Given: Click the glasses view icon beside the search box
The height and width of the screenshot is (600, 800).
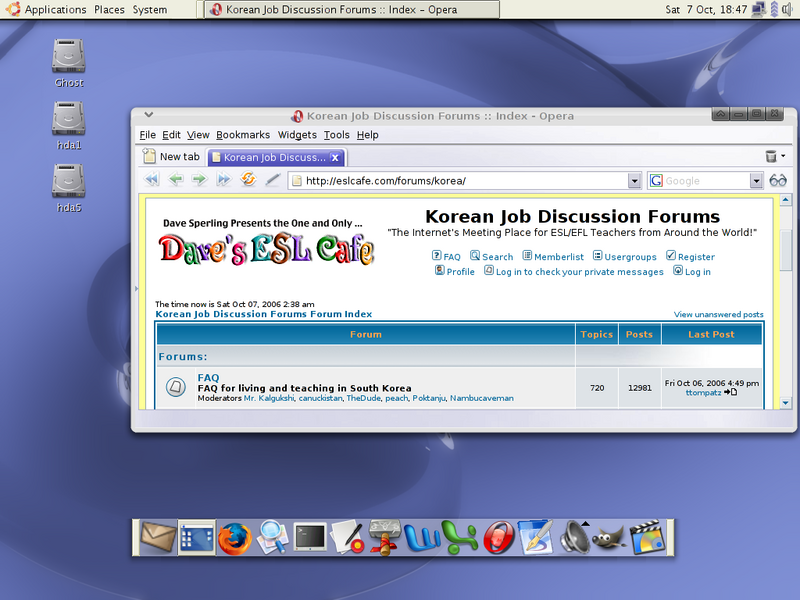Looking at the screenshot, I should [778, 180].
